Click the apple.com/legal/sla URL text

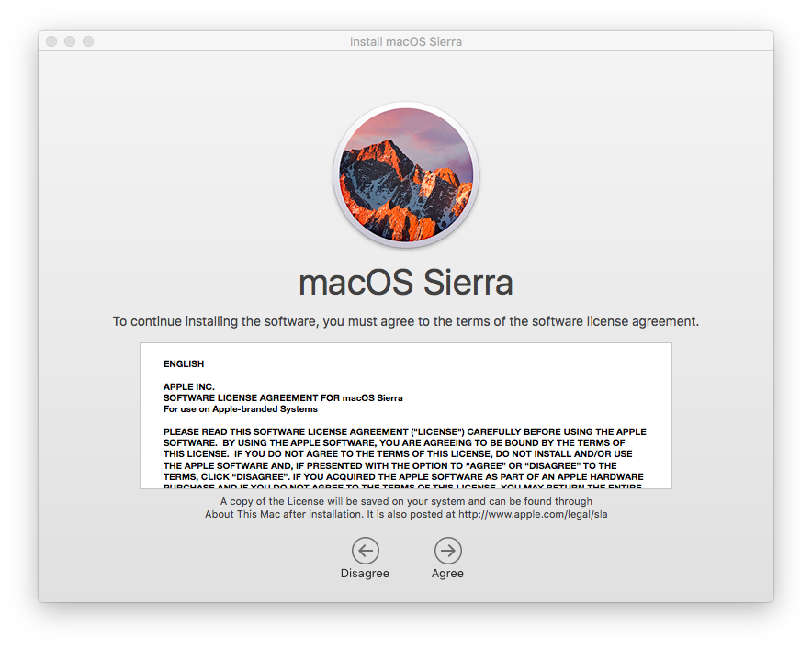point(533,515)
